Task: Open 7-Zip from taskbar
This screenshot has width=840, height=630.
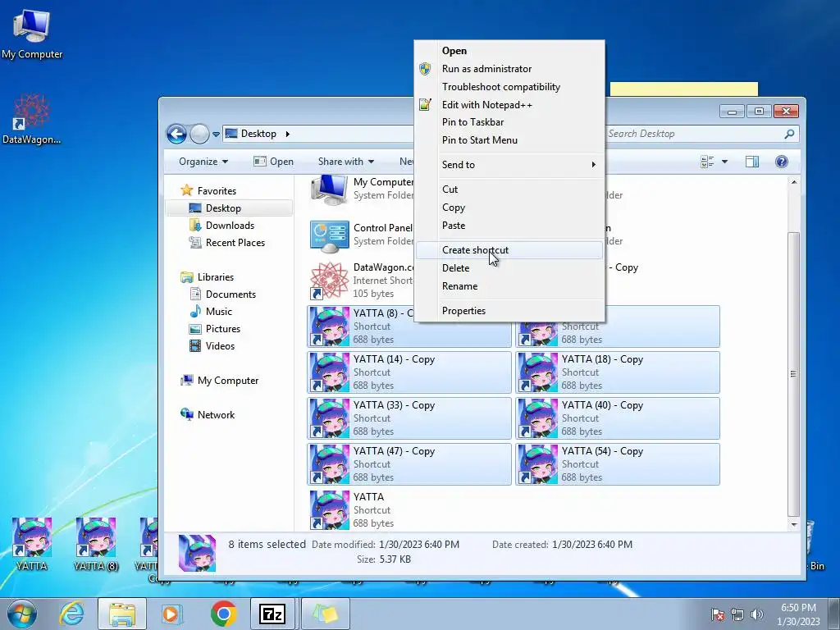Action: coord(272,614)
